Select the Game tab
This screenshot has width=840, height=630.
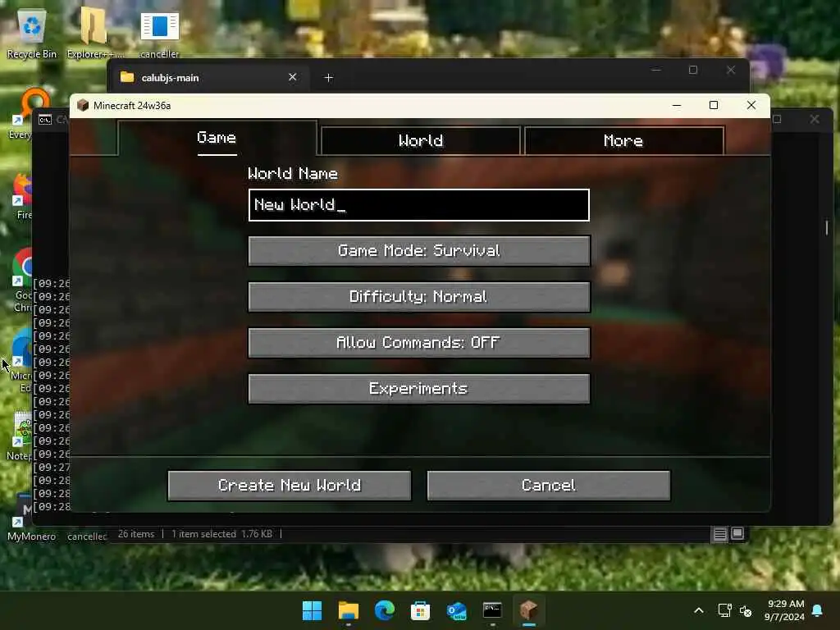[x=217, y=138]
